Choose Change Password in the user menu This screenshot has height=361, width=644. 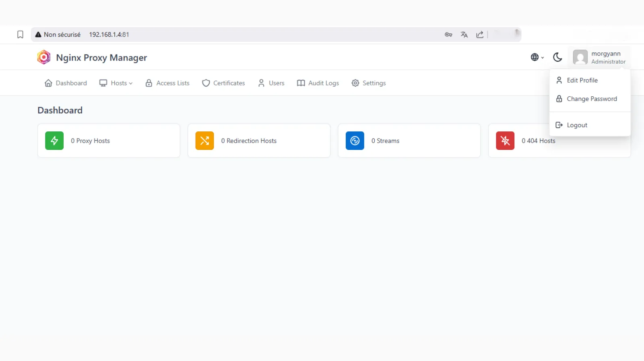coord(591,99)
